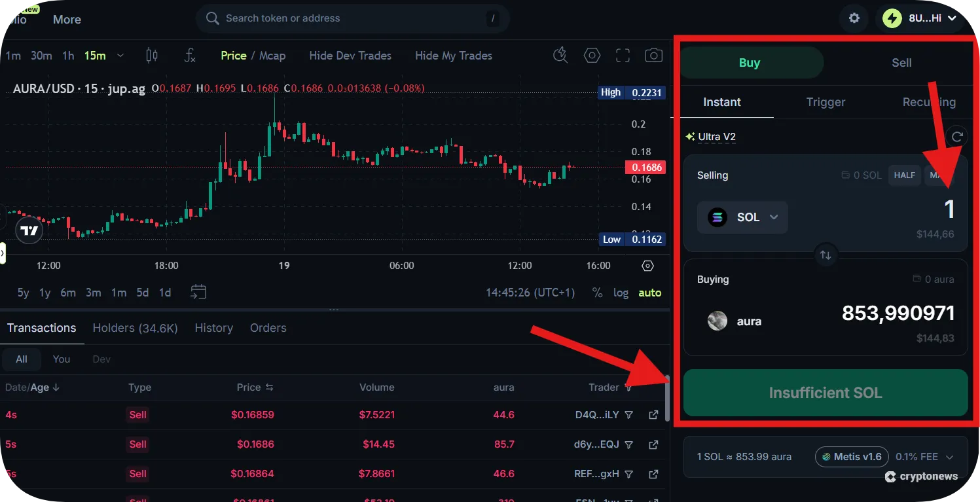Open quick search with the lightning-magnifier icon

coord(560,56)
